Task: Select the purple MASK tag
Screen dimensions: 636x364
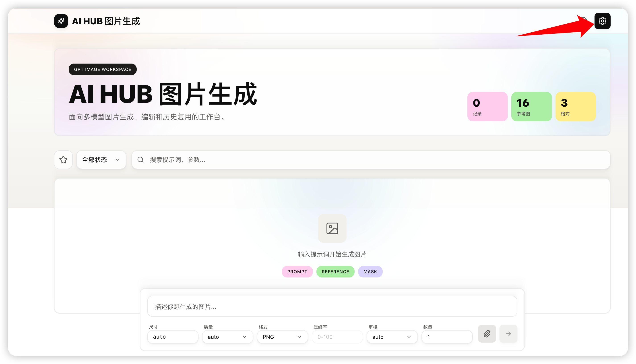Action: click(370, 271)
